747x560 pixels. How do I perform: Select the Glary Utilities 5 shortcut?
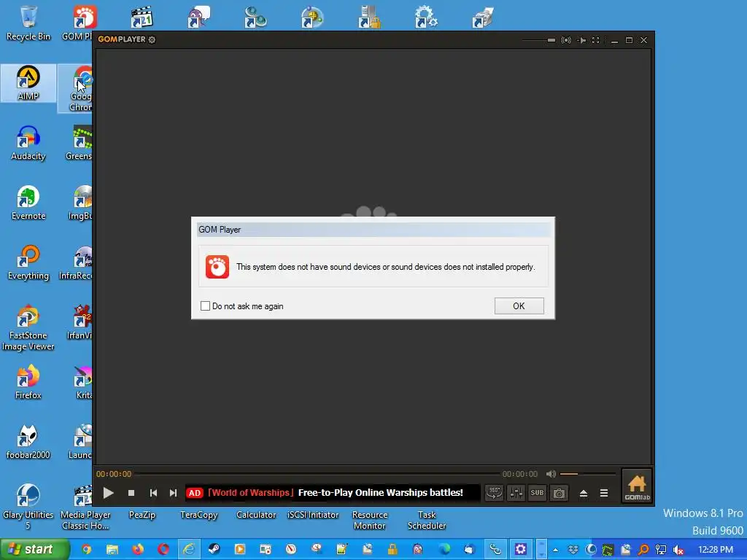pyautogui.click(x=28, y=507)
